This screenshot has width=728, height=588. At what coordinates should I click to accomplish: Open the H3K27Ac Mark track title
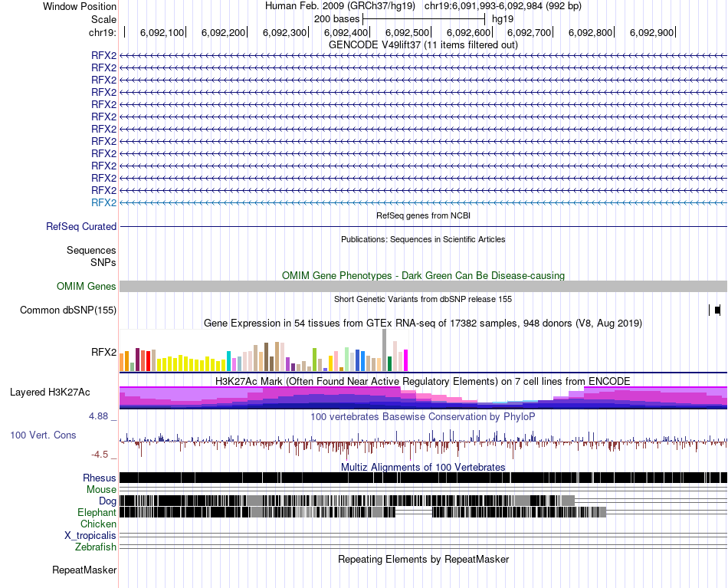[423, 381]
